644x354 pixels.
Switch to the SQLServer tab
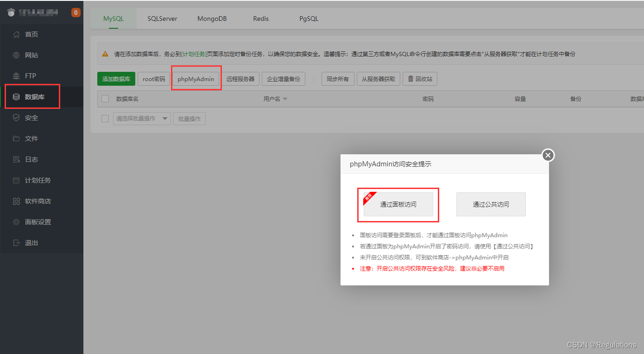click(x=163, y=19)
